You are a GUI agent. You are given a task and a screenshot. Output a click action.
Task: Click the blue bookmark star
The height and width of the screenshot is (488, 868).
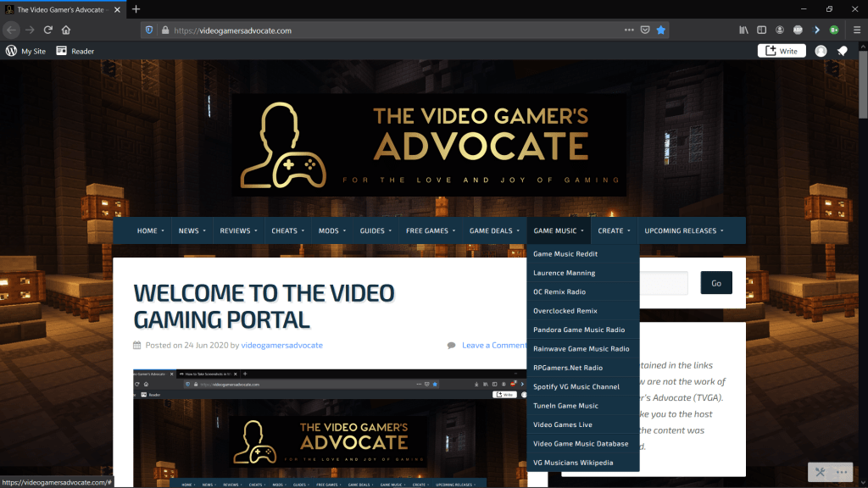(x=661, y=30)
